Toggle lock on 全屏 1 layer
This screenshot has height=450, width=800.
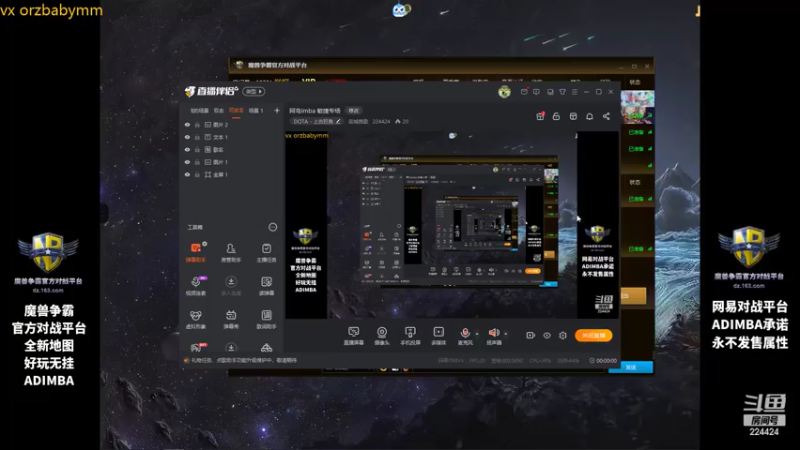click(x=197, y=174)
